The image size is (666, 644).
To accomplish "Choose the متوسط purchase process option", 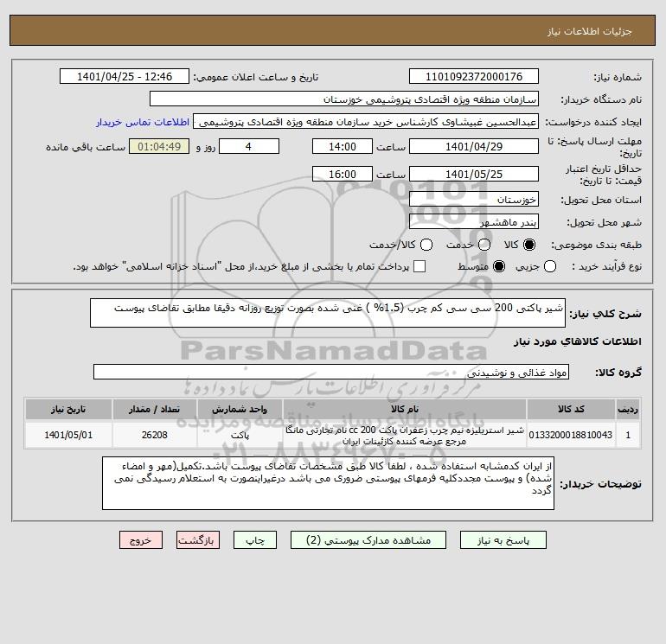I will coord(499,266).
